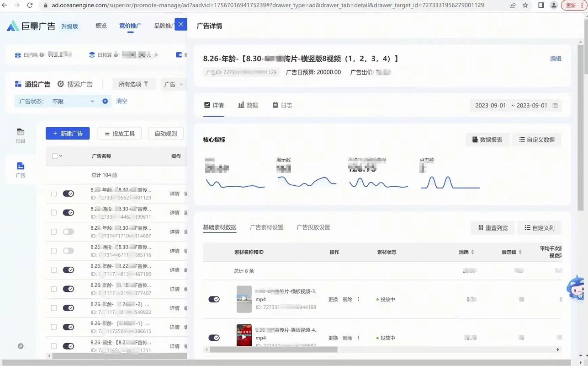The image size is (588, 366).
Task: Click left arrow of materials table scrollbar
Action: tap(207, 350)
